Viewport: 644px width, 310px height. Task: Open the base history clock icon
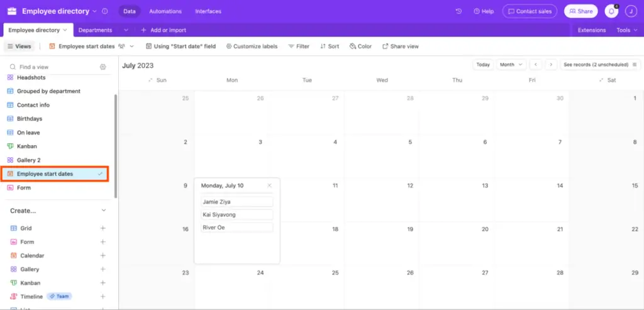(458, 11)
